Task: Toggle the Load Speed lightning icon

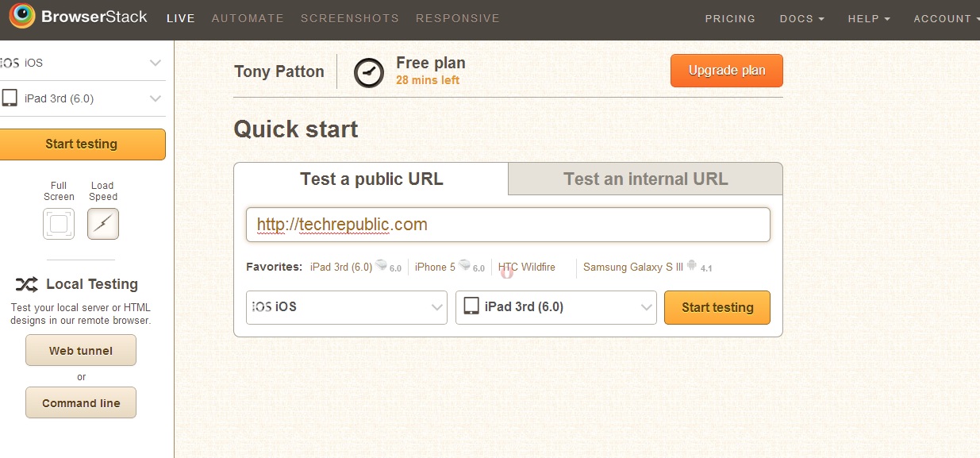Action: click(103, 224)
